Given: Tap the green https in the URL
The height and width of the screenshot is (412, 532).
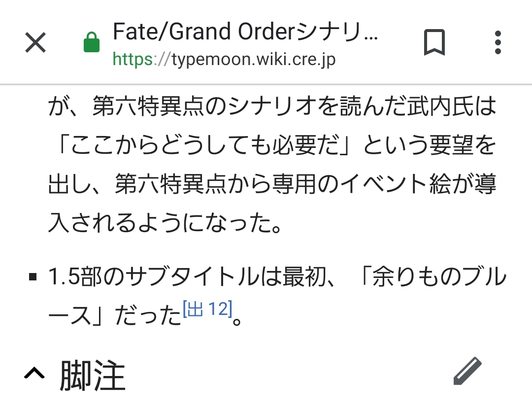Looking at the screenshot, I should pos(133,60).
